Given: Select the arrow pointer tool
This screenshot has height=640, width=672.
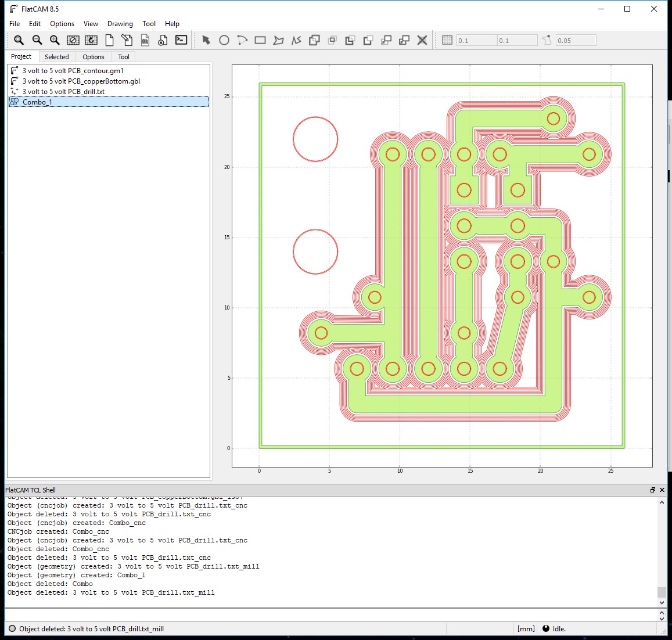Looking at the screenshot, I should [x=206, y=40].
